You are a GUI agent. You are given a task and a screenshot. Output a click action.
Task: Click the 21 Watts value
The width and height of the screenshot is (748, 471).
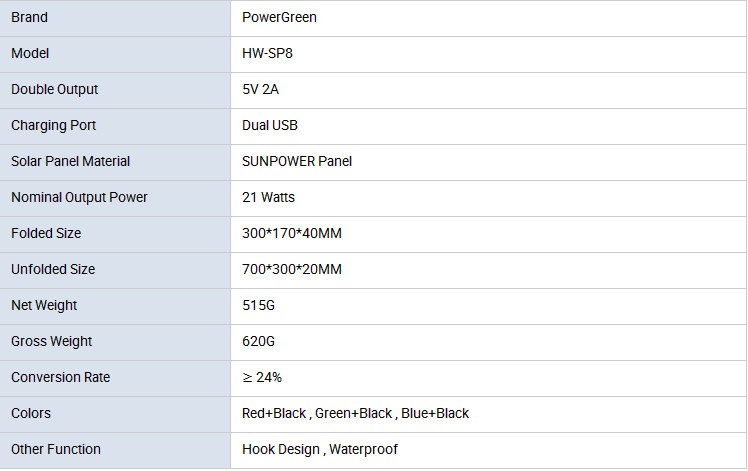pyautogui.click(x=268, y=197)
